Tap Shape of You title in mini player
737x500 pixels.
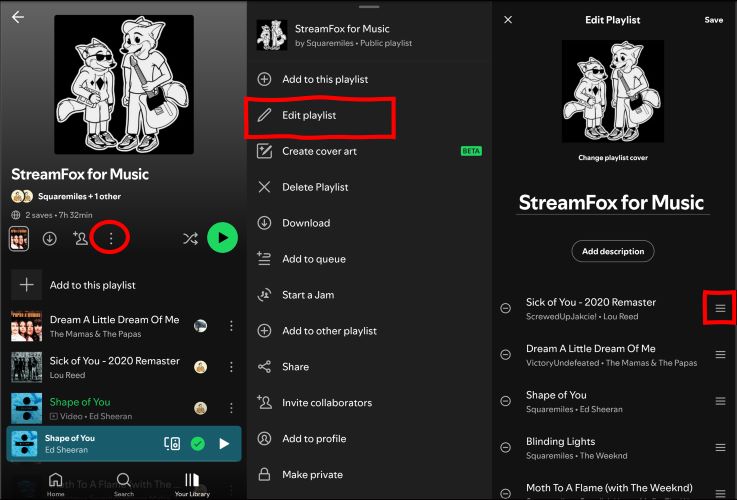point(70,438)
